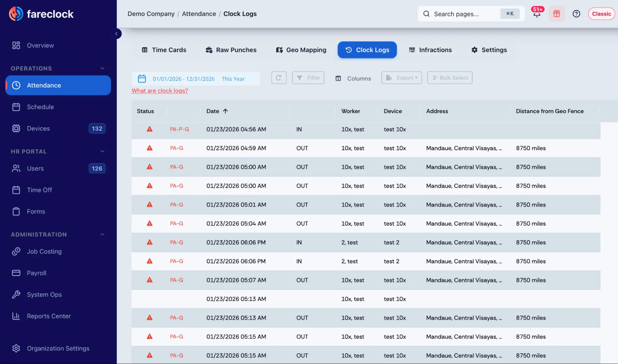Open the Settings tab
Image resolution: width=618 pixels, height=364 pixels.
(x=489, y=50)
